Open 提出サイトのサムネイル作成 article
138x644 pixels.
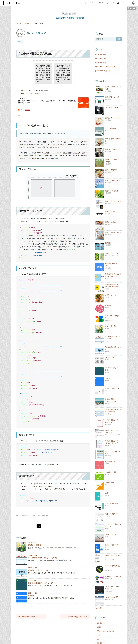pyautogui.click(x=113, y=88)
